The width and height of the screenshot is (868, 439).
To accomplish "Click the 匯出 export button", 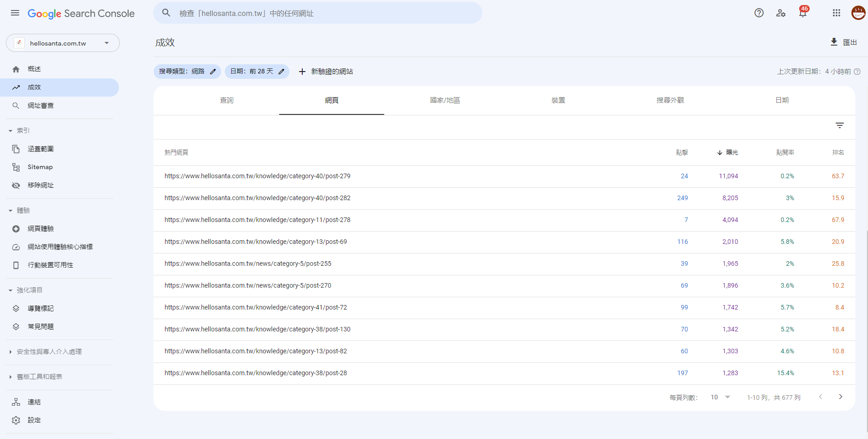I will [x=844, y=42].
